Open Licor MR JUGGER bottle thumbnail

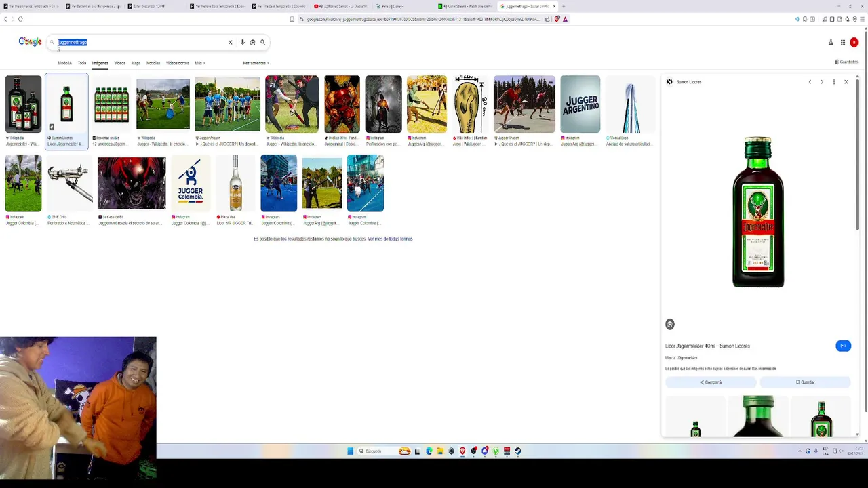pos(235,183)
